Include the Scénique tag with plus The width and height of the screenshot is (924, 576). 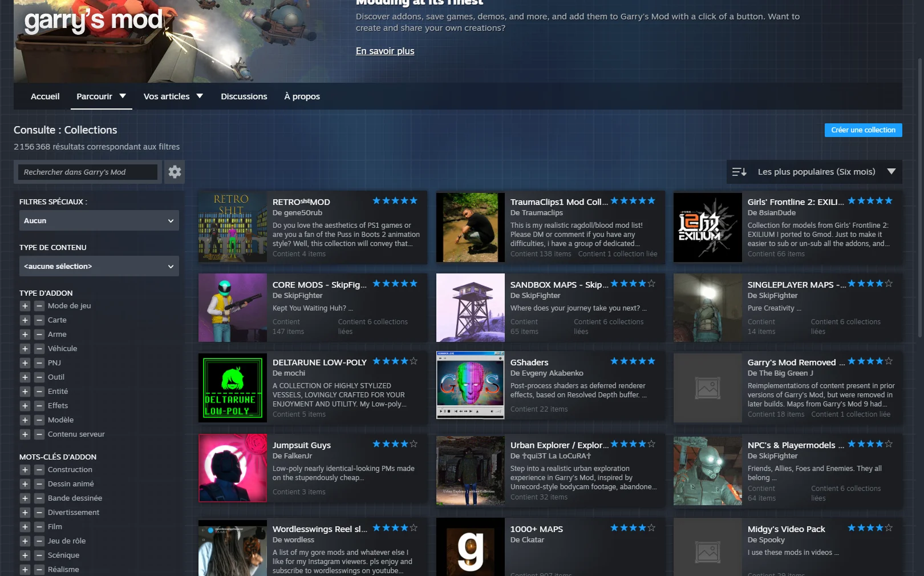(25, 555)
